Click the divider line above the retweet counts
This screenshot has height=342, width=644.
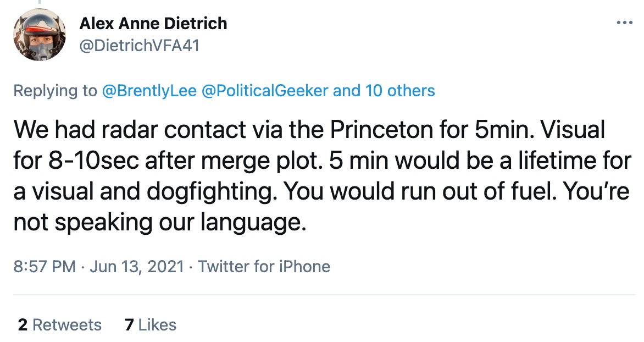(x=322, y=295)
